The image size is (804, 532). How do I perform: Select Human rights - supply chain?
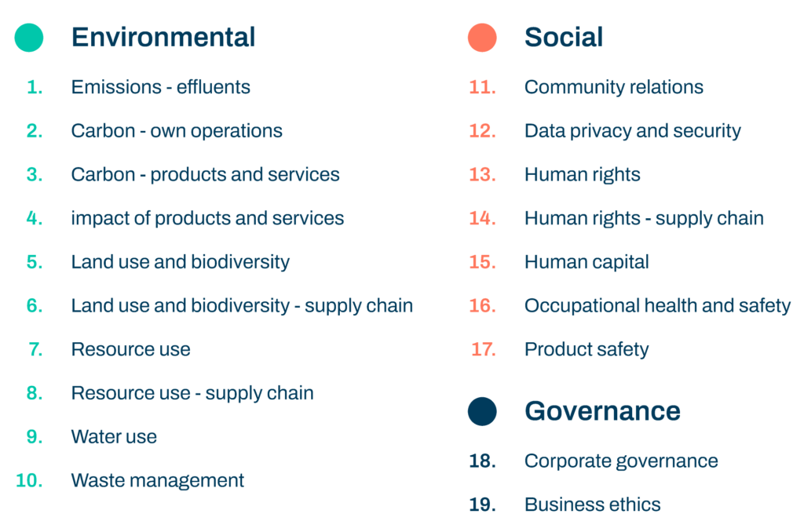pyautogui.click(x=644, y=218)
